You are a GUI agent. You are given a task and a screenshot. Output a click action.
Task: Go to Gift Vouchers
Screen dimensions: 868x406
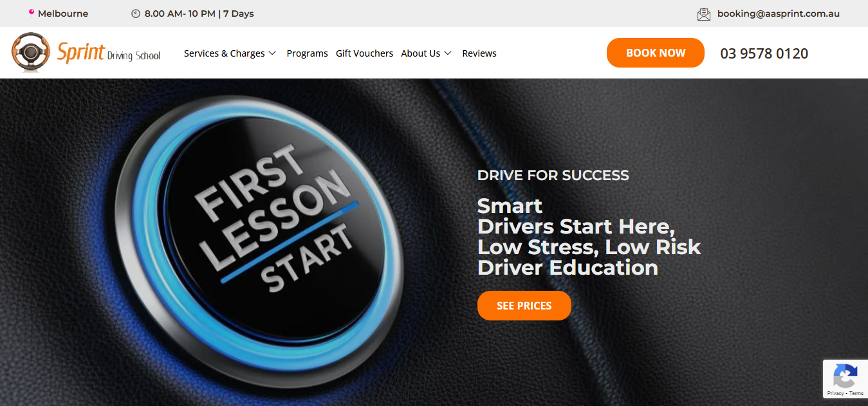pyautogui.click(x=364, y=53)
